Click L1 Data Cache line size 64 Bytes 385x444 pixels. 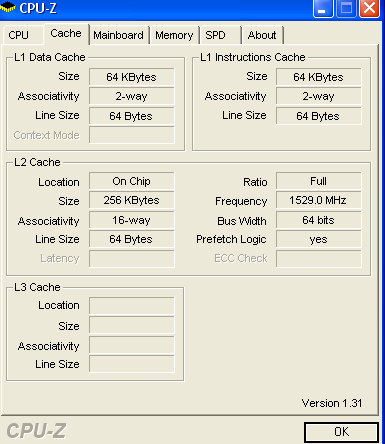pos(132,116)
